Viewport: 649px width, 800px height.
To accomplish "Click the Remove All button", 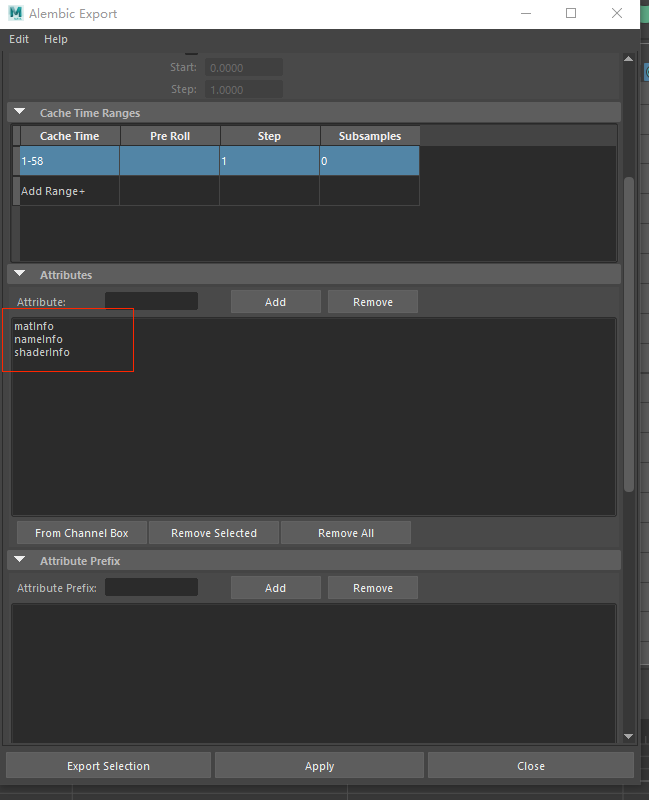I will pos(345,533).
